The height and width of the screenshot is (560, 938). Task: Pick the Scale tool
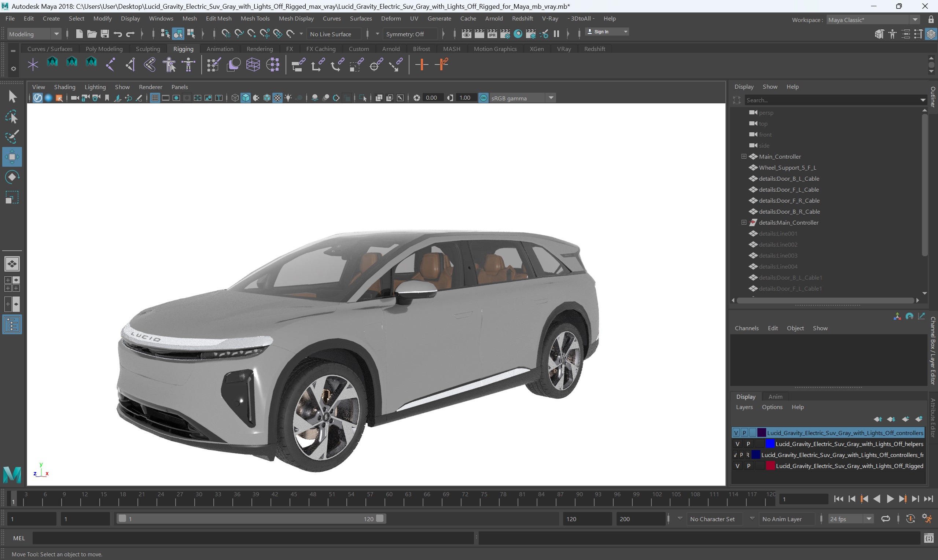12,197
